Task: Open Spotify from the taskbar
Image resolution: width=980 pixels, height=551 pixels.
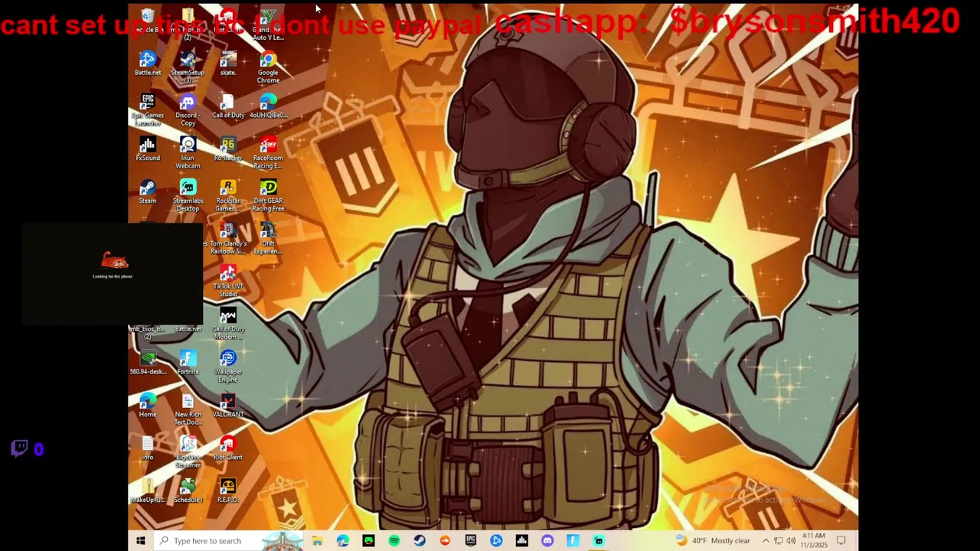Action: tap(394, 541)
